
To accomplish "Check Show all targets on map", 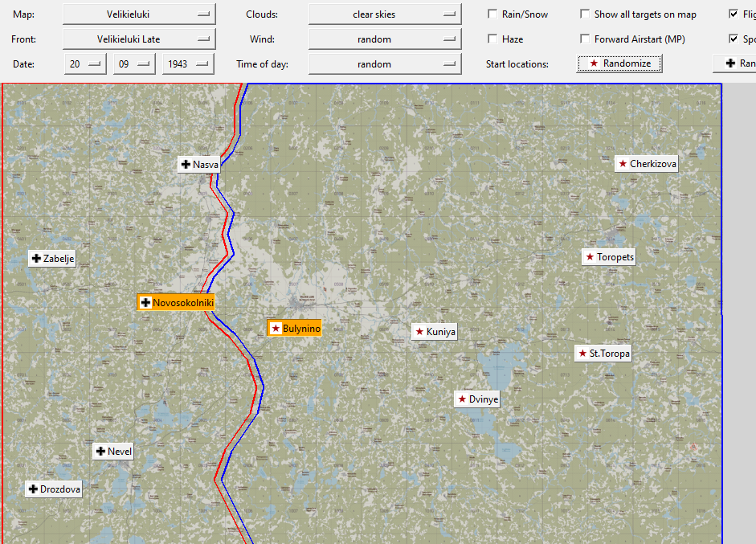I will click(x=585, y=14).
